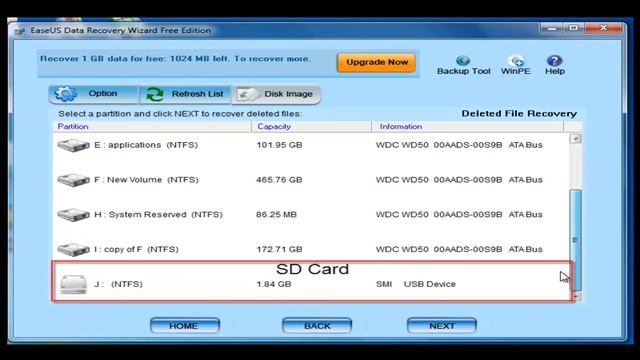Click the "86.25 MB" capacity value
The height and width of the screenshot is (360, 640).
(x=276, y=214)
